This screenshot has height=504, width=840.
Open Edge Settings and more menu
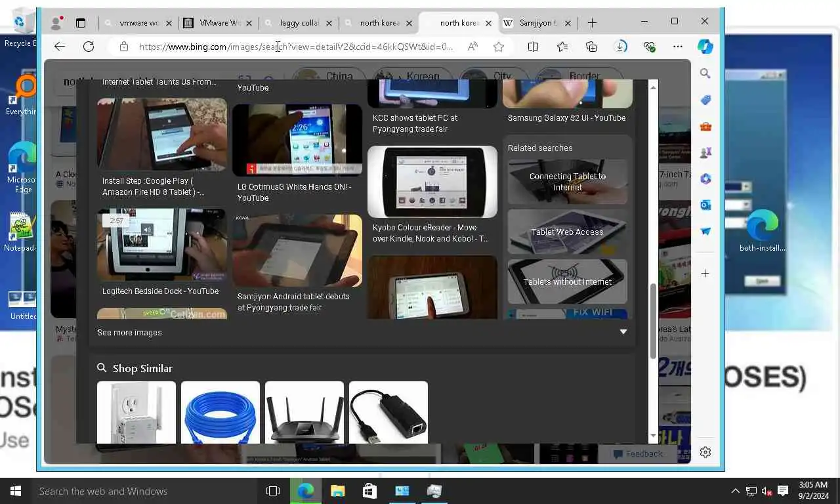click(678, 47)
